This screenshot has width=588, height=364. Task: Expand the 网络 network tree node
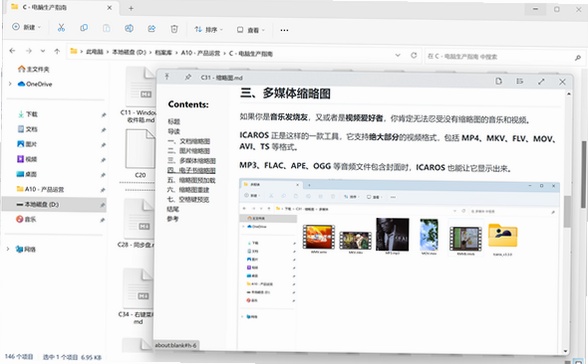[8, 249]
